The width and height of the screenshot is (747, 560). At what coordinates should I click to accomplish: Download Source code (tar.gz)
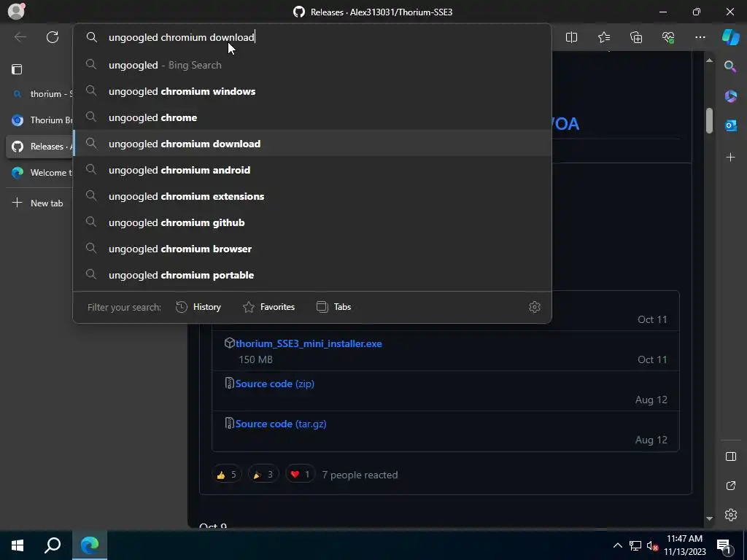[281, 424]
